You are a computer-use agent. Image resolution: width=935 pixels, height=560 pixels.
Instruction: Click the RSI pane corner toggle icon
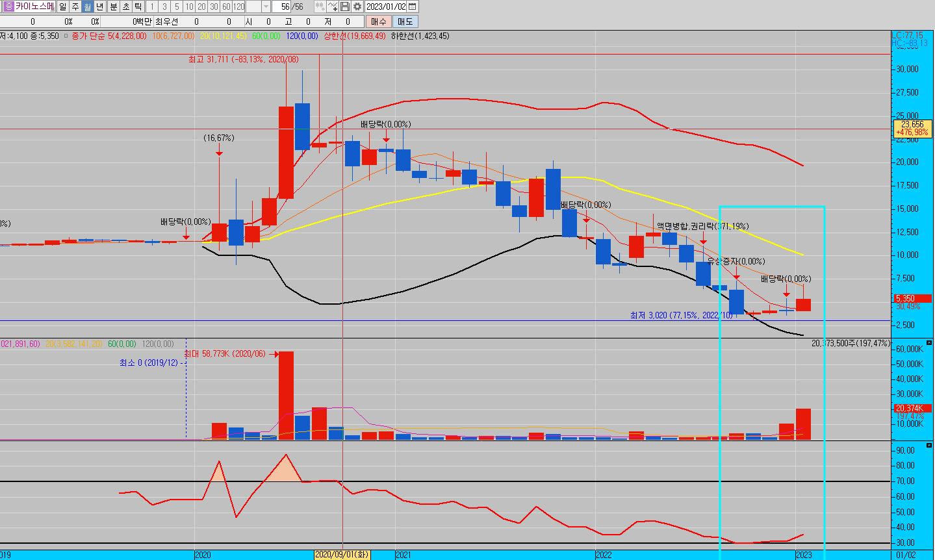point(929,445)
